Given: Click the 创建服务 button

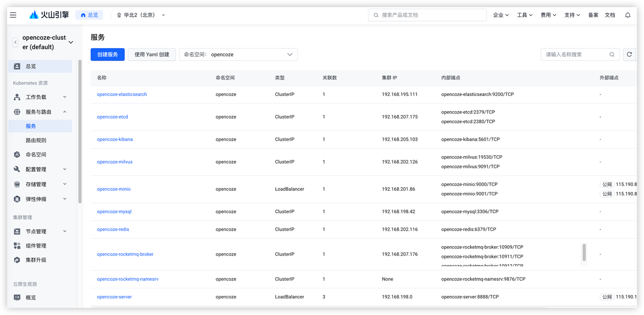Looking at the screenshot, I should click(108, 54).
